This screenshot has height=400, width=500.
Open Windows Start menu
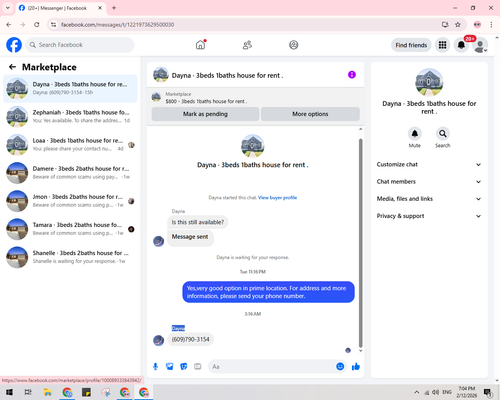(x=9, y=392)
